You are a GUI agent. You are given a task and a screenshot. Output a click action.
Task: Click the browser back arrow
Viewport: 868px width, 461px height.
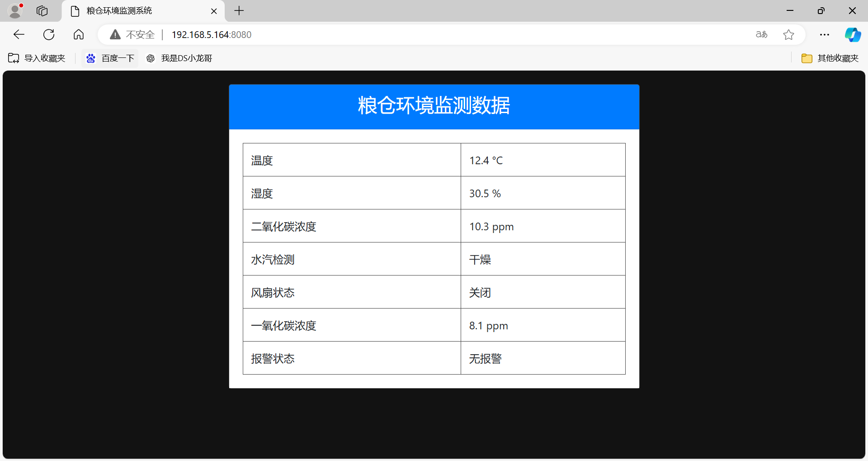coord(19,34)
